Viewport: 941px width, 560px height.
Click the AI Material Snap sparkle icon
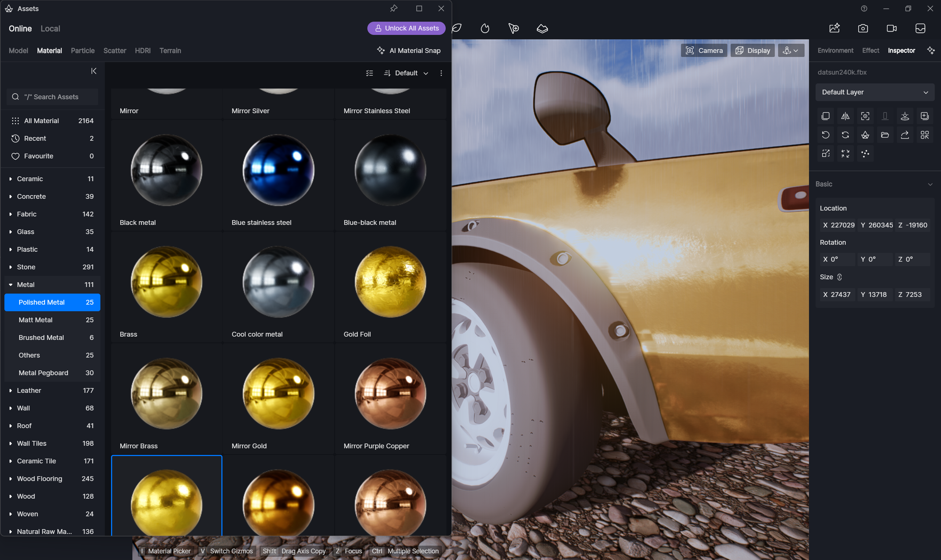(381, 51)
